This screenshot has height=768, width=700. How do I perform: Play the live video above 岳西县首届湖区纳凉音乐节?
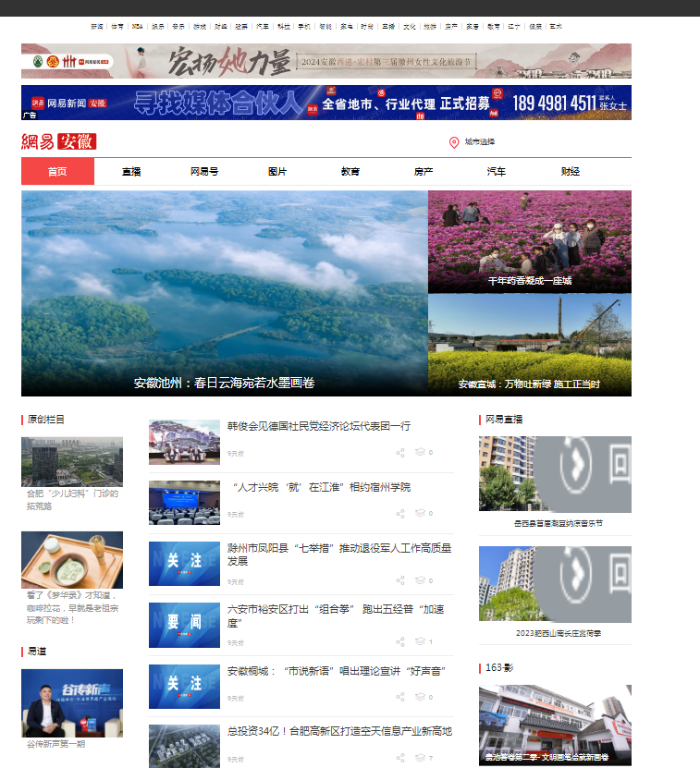(x=555, y=474)
